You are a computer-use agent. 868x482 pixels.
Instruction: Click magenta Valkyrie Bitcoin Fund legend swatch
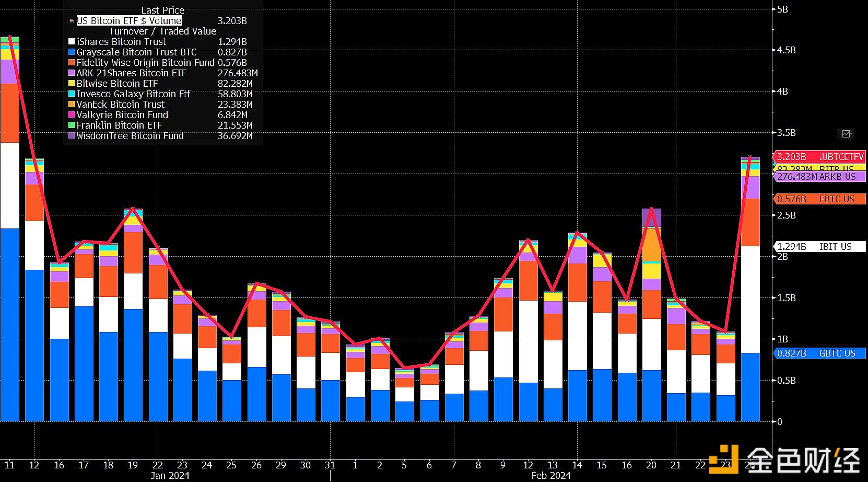click(x=72, y=114)
